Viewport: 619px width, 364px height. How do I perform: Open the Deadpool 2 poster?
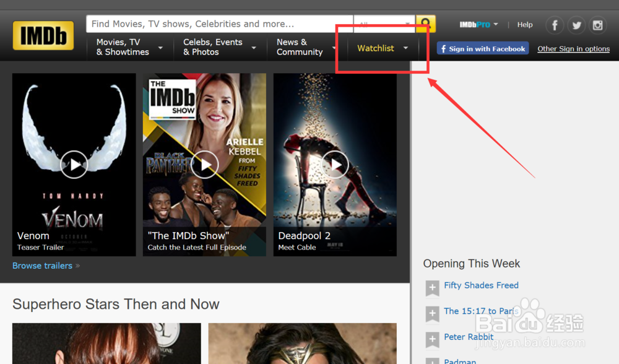(x=335, y=165)
